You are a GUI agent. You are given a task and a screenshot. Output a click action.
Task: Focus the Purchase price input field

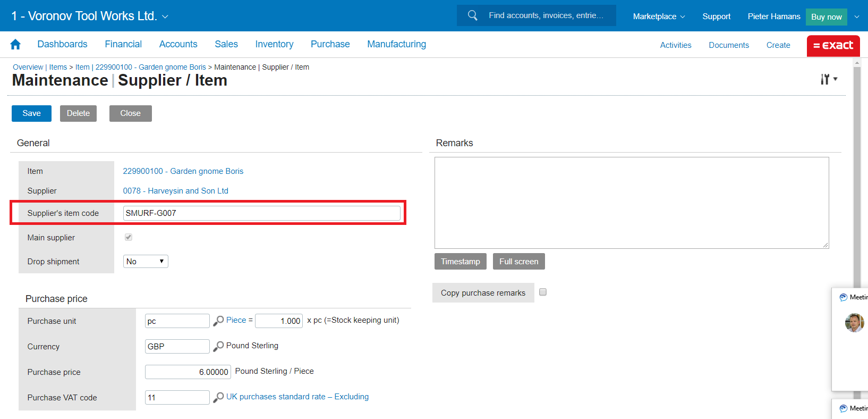[x=188, y=372]
